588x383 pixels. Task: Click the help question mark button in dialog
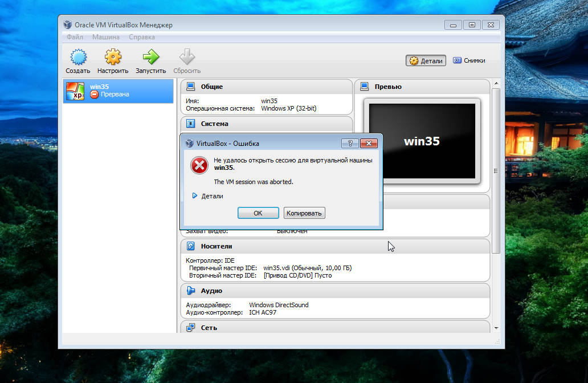350,143
